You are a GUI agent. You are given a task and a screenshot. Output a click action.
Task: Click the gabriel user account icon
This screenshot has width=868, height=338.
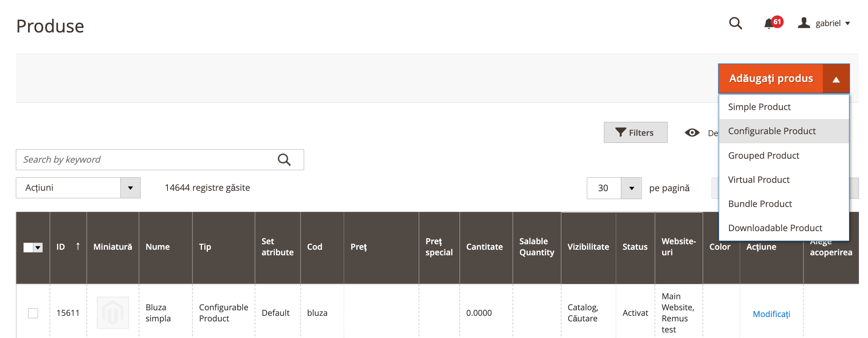(x=804, y=23)
